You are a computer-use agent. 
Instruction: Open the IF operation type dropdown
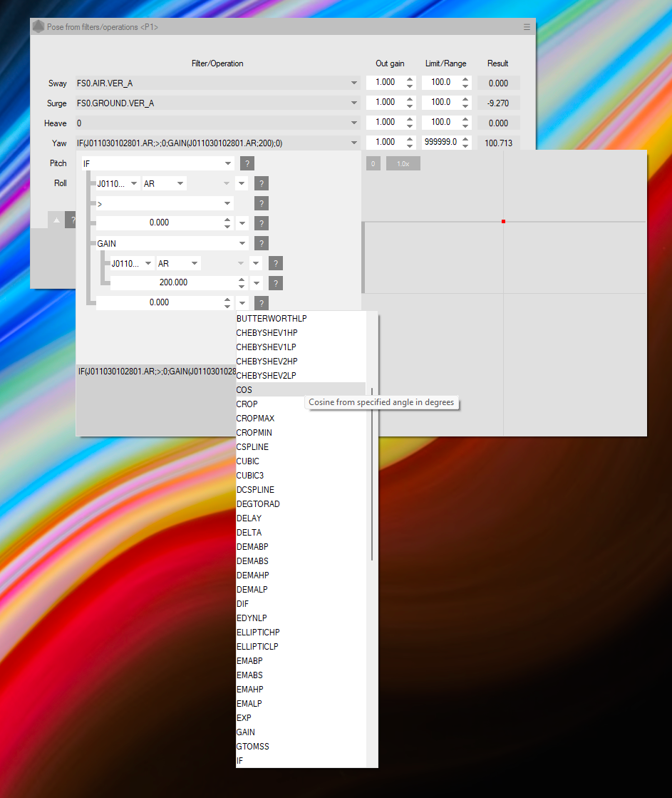click(228, 163)
